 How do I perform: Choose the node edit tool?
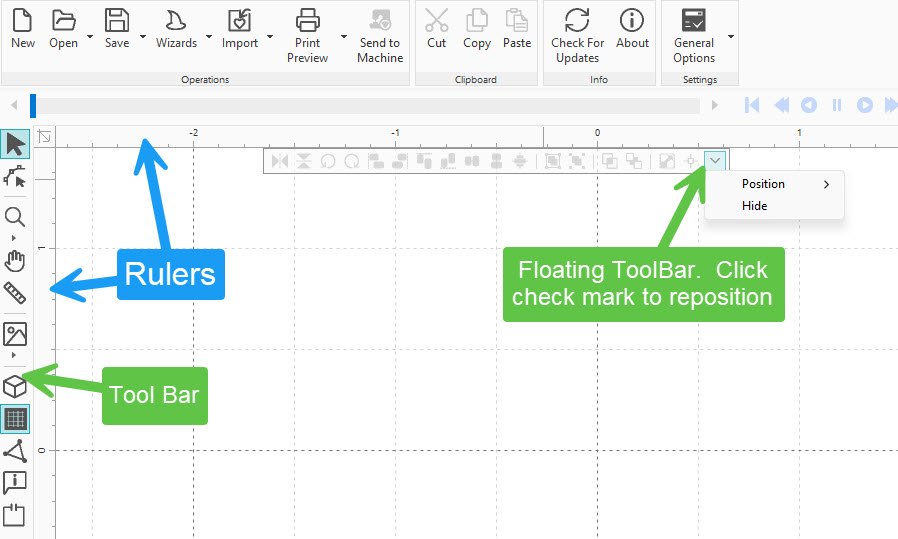15,176
